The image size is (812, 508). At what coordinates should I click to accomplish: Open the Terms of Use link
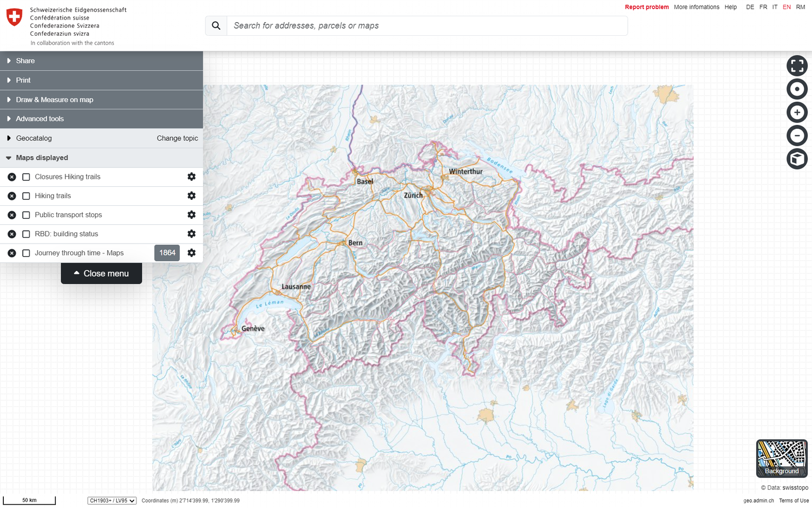[793, 500]
